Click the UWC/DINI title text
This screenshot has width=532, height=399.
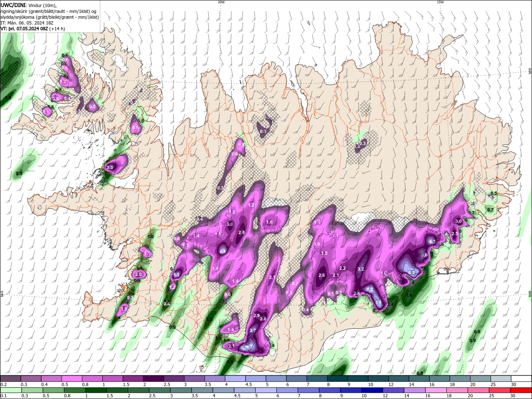(x=13, y=5)
